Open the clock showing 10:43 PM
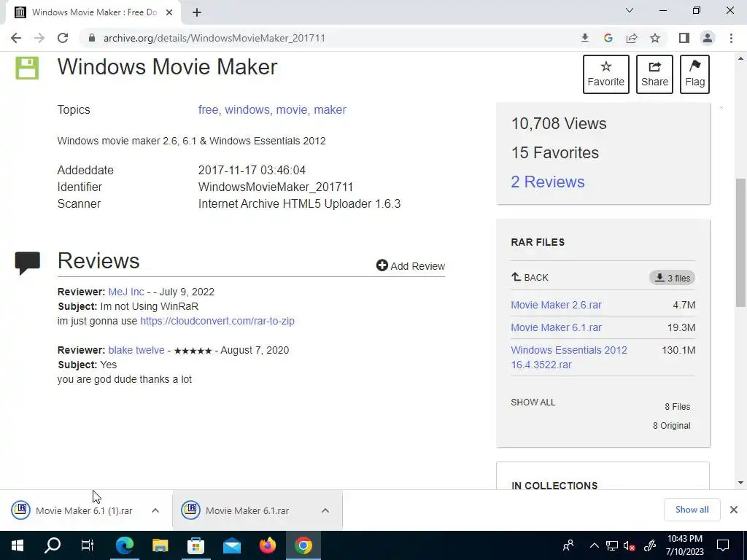Image resolution: width=747 pixels, height=560 pixels. point(684,545)
